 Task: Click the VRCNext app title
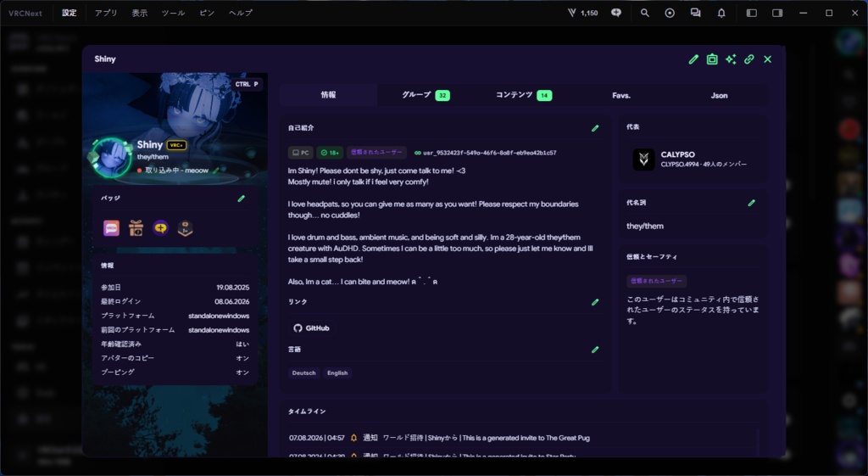(25, 13)
